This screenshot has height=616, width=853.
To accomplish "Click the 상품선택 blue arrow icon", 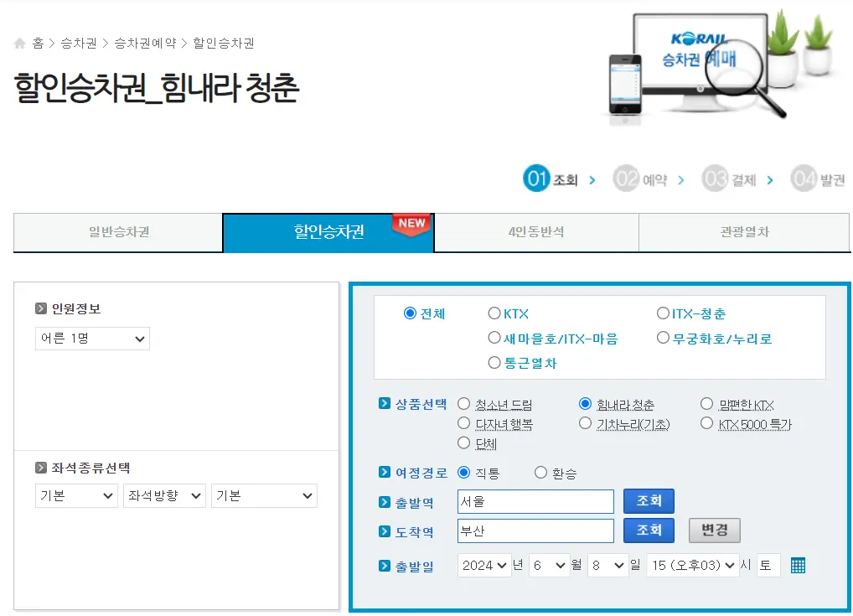I will point(385,403).
